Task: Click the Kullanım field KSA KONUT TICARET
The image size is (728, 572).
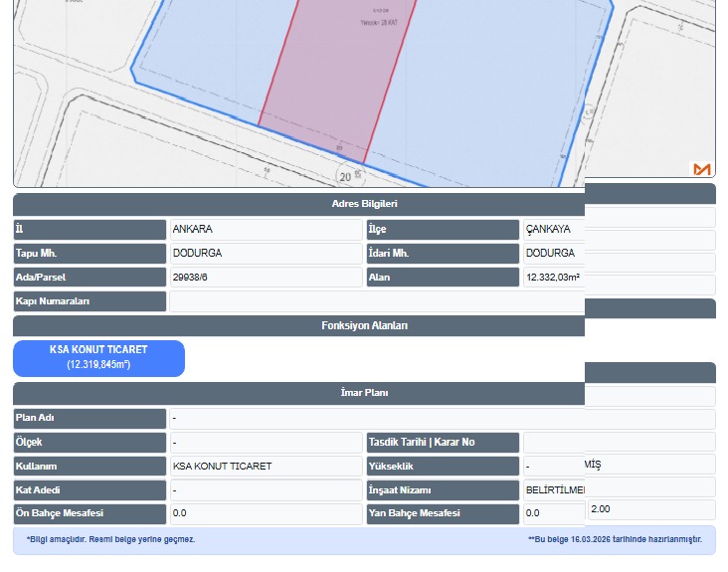Action: (267, 467)
